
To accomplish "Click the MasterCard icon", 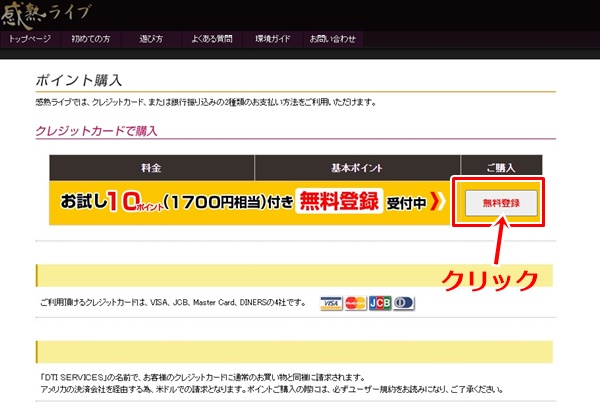I will 355,304.
